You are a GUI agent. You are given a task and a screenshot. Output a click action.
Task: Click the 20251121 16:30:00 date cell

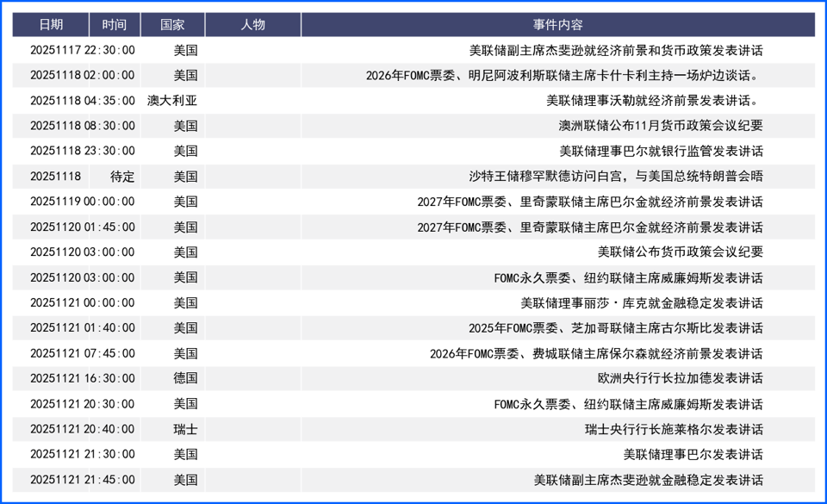[82, 378]
